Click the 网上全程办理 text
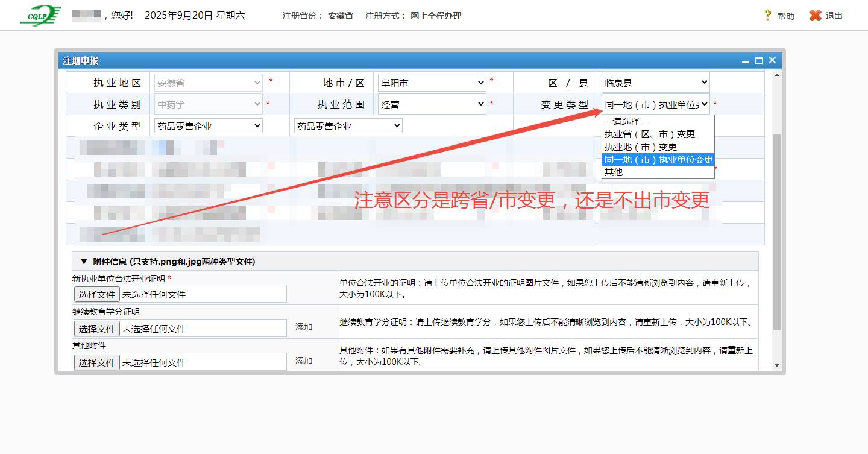The width and height of the screenshot is (868, 454). (x=436, y=16)
